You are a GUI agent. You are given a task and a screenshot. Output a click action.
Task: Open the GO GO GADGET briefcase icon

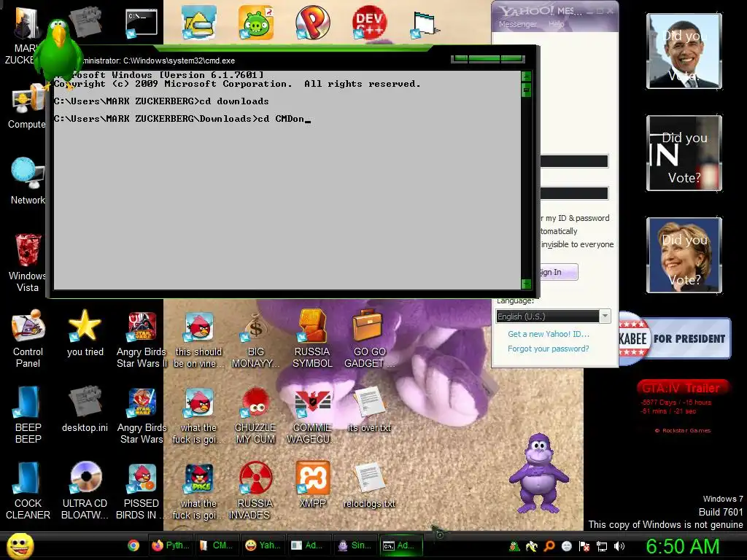(369, 338)
